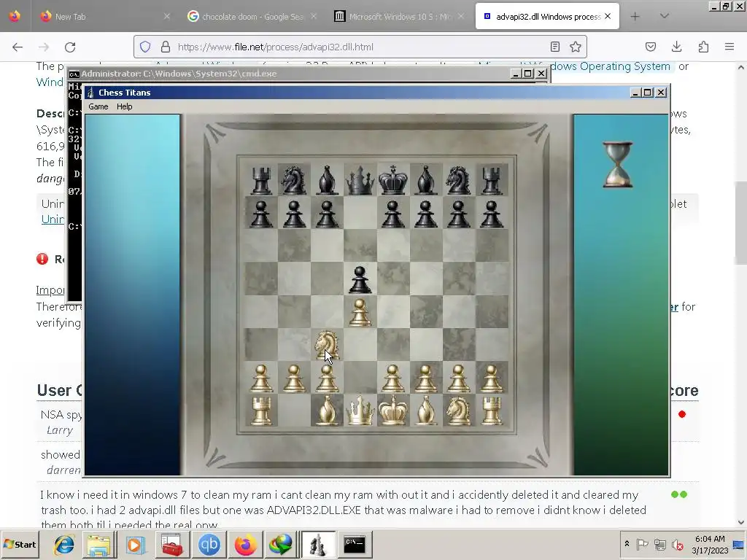
Task: Select the white rook on a1
Action: pyautogui.click(x=261, y=411)
